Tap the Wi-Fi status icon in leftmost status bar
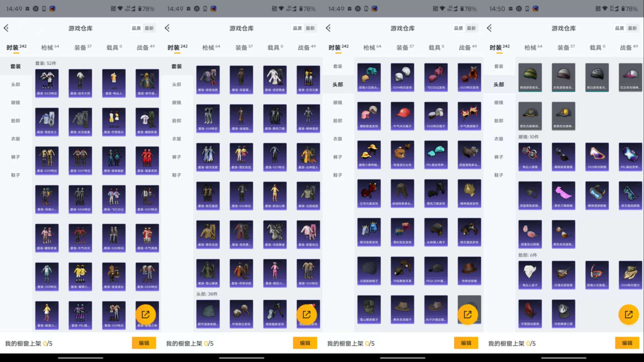 120,8
